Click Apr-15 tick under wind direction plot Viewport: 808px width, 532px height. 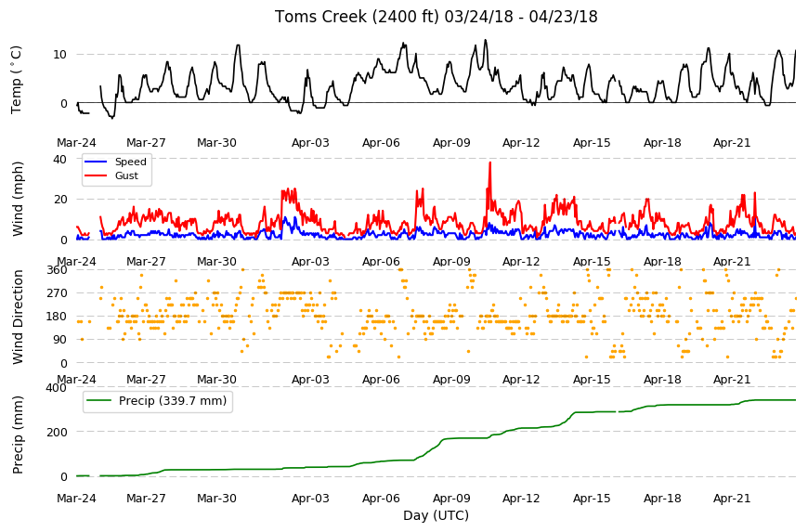click(592, 380)
